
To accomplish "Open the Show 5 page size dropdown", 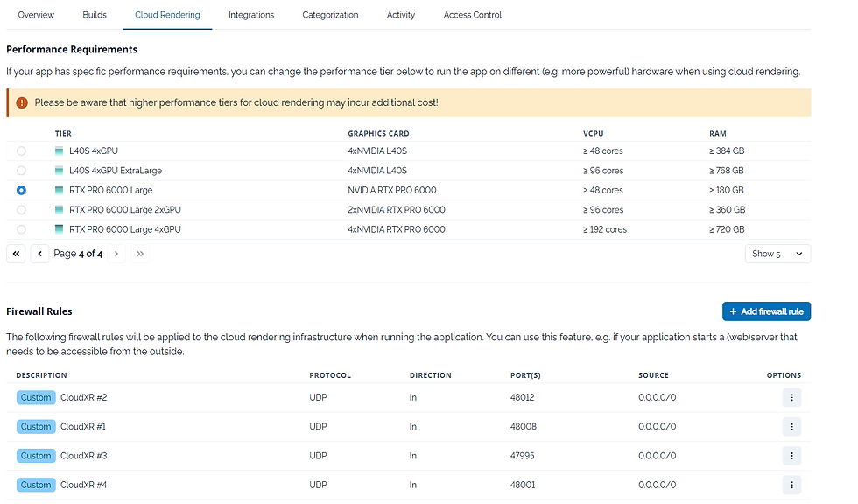I will pyautogui.click(x=777, y=253).
